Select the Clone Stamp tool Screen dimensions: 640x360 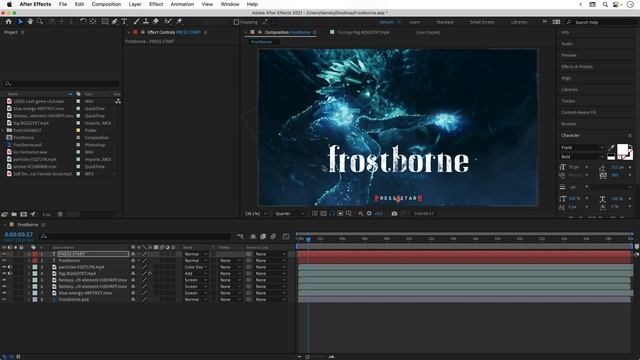[146, 21]
